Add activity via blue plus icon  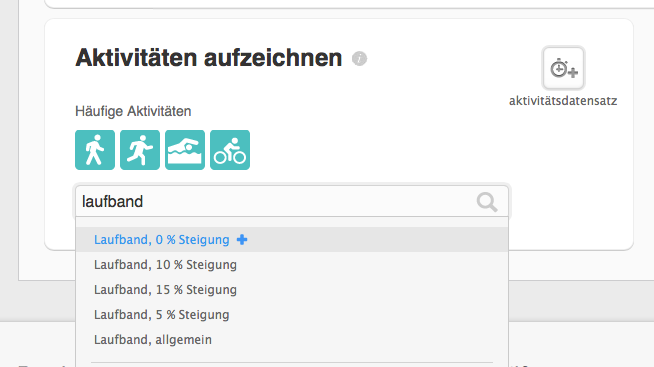[x=242, y=239]
